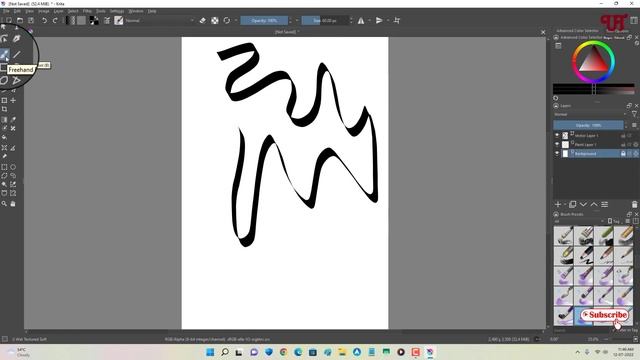Select the Fill bucket tool
Viewport: 640px width, 360px height.
coord(4,138)
